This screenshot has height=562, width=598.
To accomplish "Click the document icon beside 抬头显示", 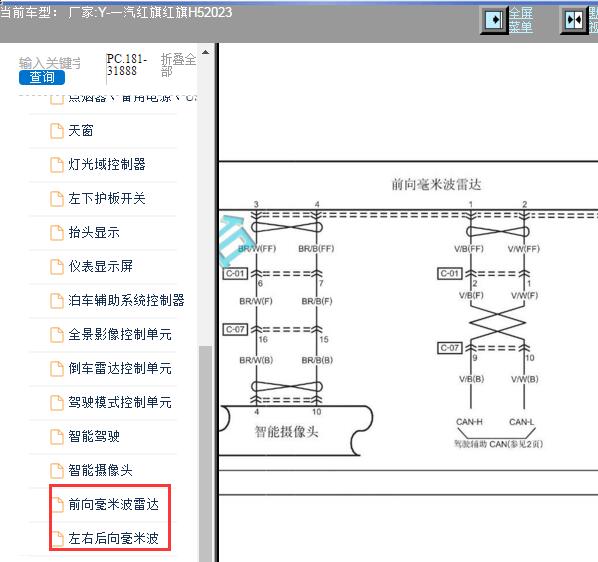I will (x=57, y=233).
